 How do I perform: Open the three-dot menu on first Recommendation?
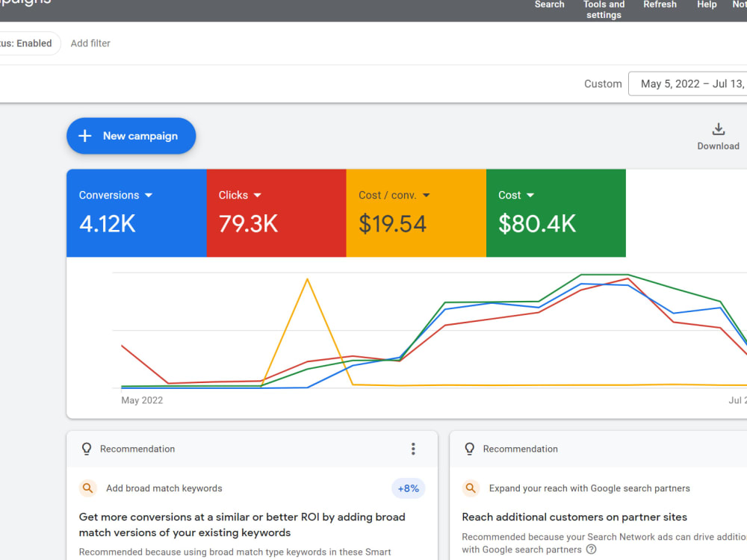point(413,449)
